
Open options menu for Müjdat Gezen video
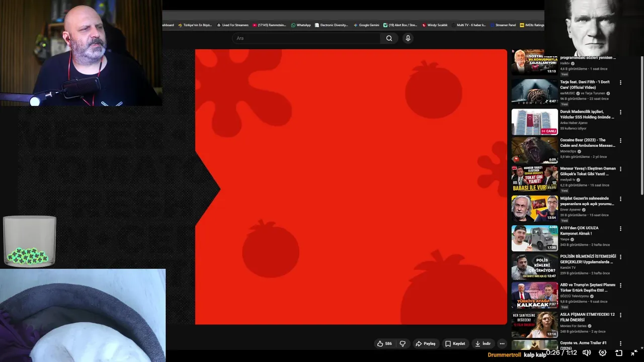(x=620, y=199)
